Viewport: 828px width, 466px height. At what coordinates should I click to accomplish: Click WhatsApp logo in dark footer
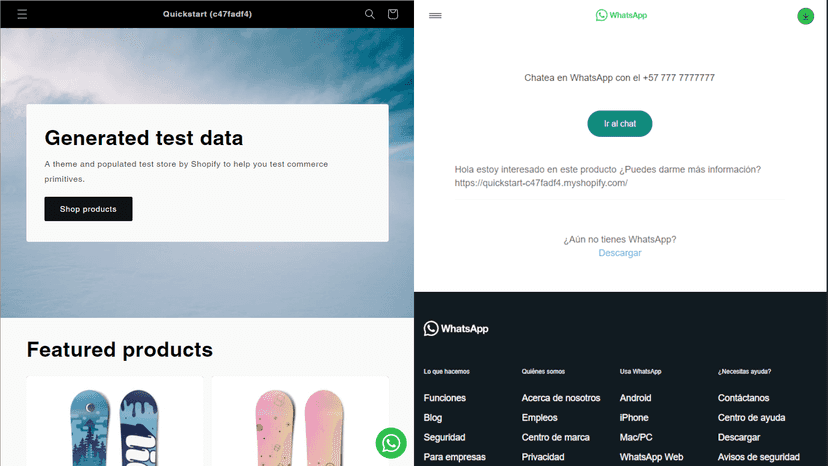[x=456, y=329]
